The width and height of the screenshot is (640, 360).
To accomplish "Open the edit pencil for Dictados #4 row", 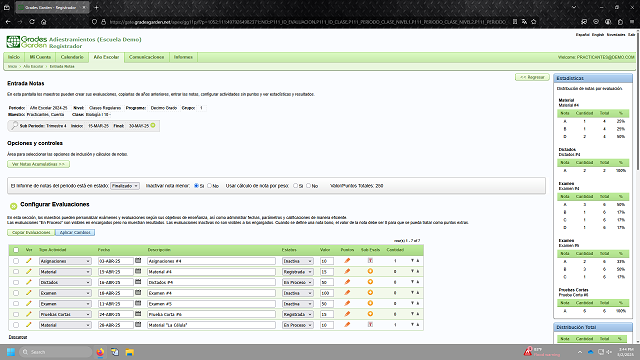I will pos(29,282).
